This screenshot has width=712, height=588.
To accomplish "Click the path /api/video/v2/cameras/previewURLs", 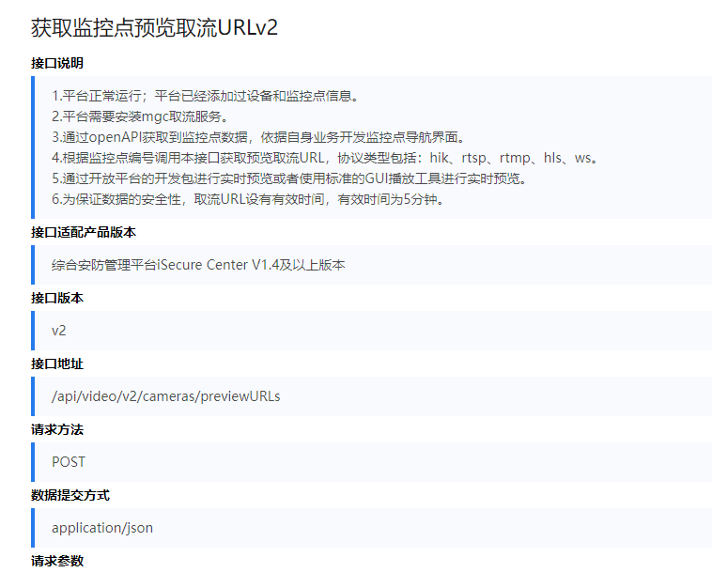I will click(165, 396).
